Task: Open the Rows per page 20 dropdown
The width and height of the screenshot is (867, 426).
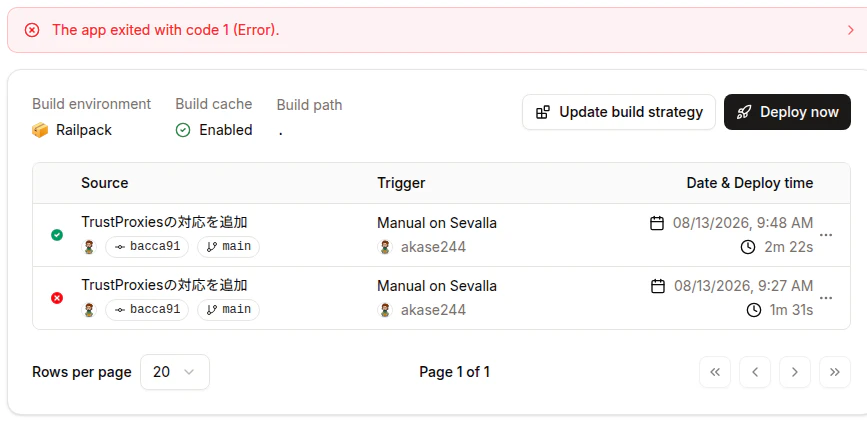Action: (x=175, y=372)
